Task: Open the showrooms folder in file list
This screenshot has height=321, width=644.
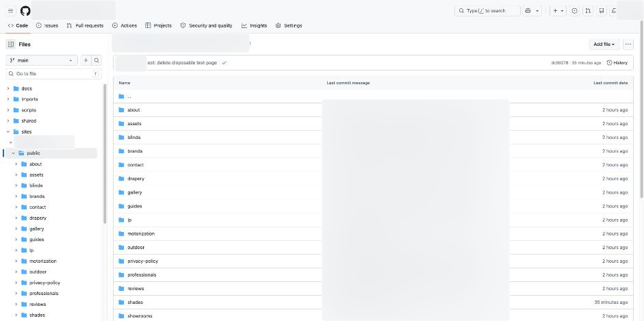Action: pyautogui.click(x=140, y=316)
